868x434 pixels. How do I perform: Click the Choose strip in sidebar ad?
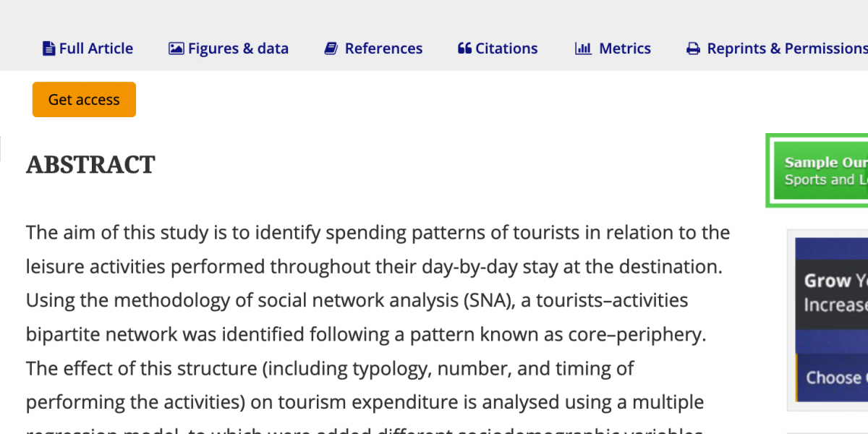[832, 377]
